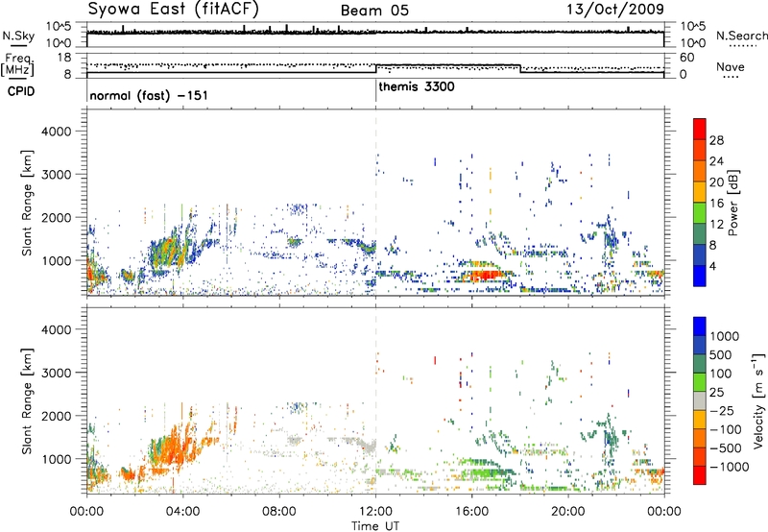Click the 'Syowa East (fitACF)' title
The image size is (768, 532).
[x=173, y=10]
